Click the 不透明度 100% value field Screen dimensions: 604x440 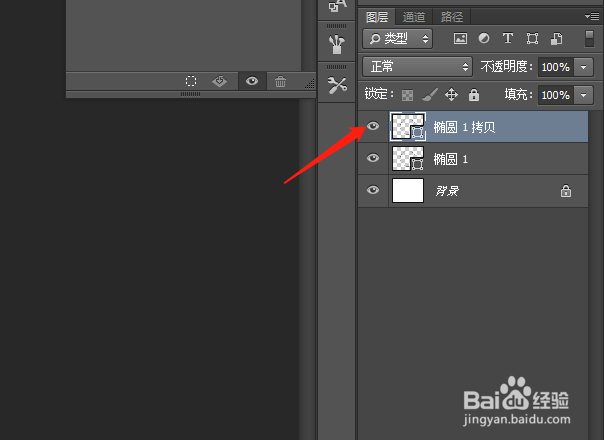pos(555,67)
